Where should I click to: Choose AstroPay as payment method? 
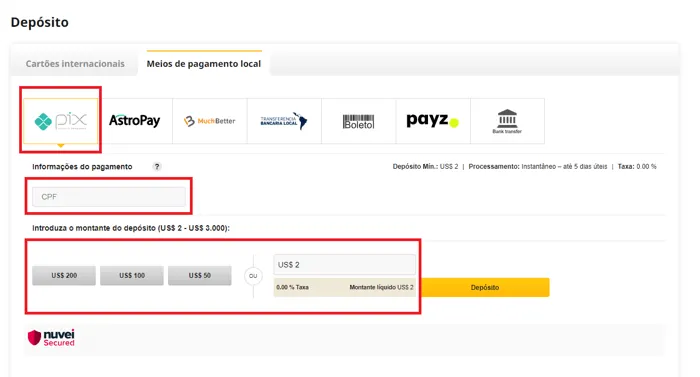tap(135, 121)
